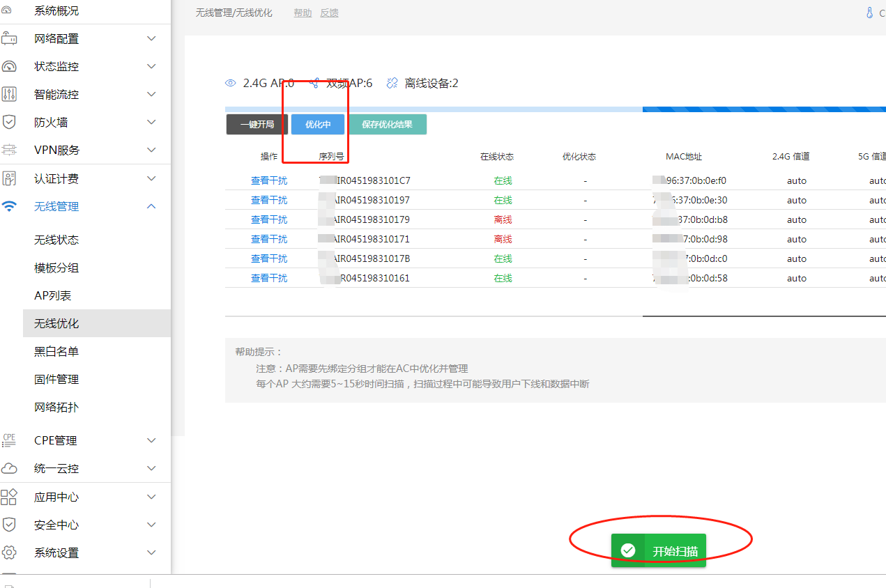The width and height of the screenshot is (886, 588).
Task: Click the 一键开局 button
Action: point(257,125)
